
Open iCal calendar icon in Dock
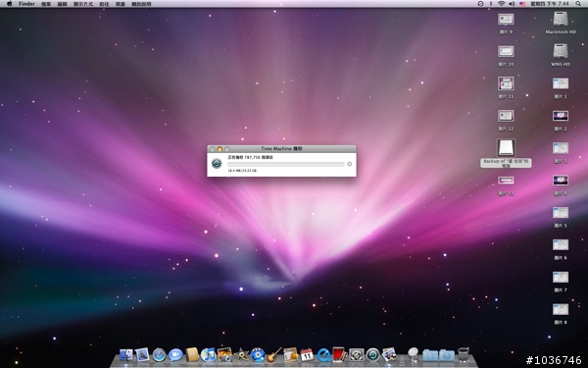(x=307, y=354)
